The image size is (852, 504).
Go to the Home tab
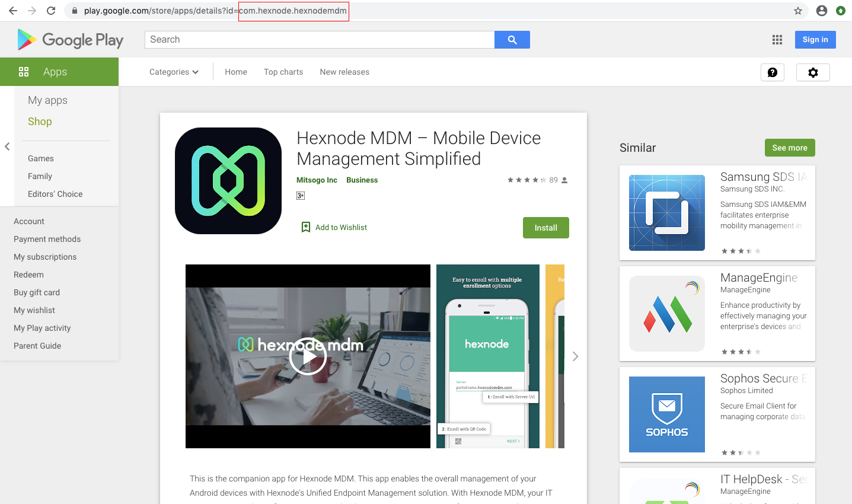[x=236, y=72]
